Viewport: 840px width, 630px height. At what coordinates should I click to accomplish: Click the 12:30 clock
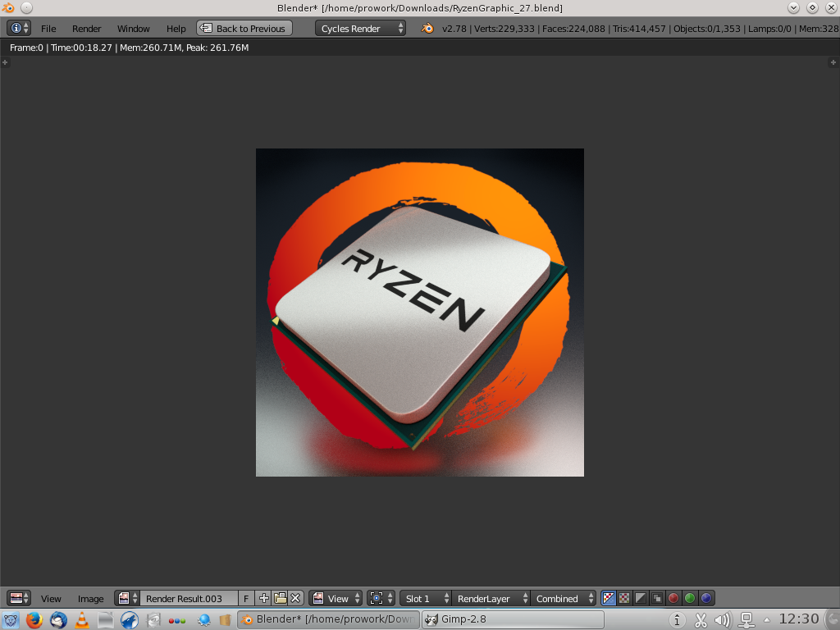(x=799, y=619)
